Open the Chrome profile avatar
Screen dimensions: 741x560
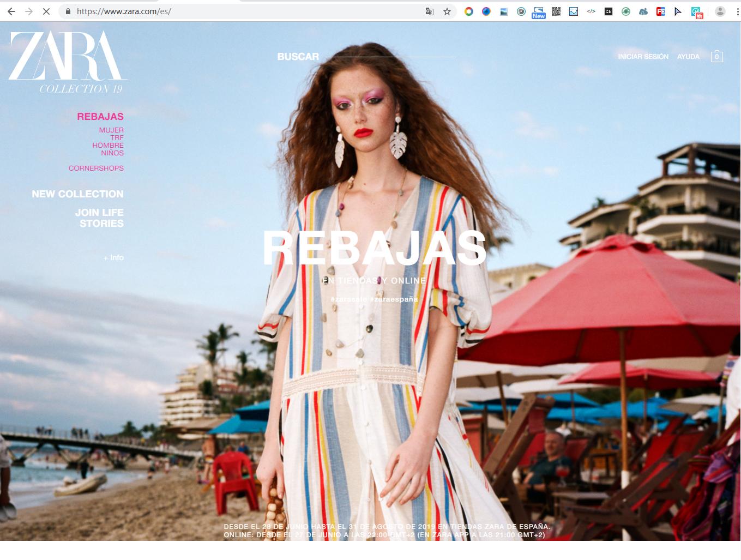point(720,11)
